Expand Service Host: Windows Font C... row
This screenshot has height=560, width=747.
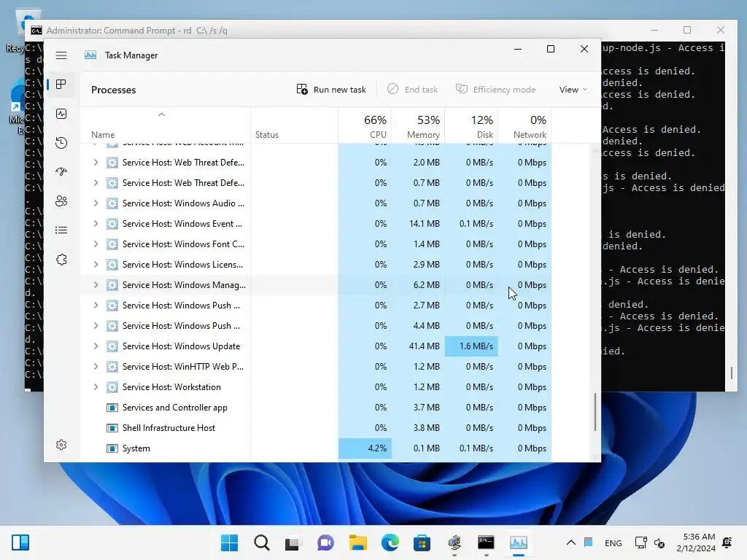[96, 244]
